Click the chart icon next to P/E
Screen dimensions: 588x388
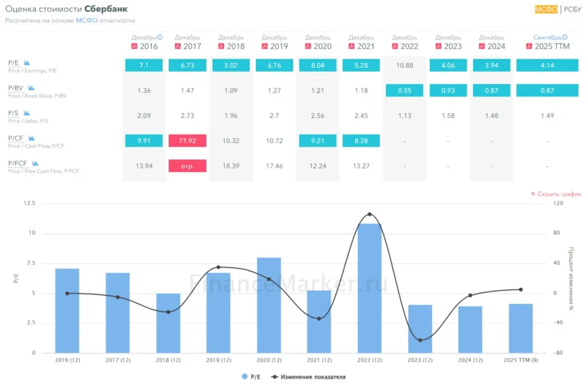tap(27, 63)
